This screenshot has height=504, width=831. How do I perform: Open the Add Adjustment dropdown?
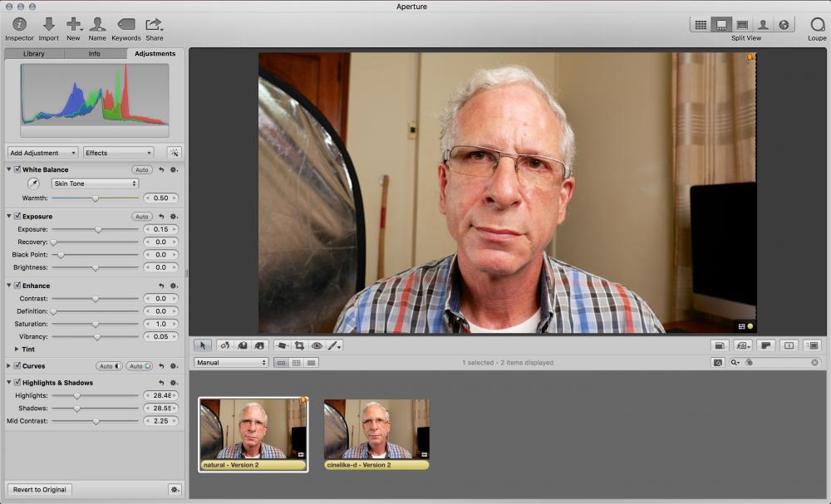[x=42, y=153]
